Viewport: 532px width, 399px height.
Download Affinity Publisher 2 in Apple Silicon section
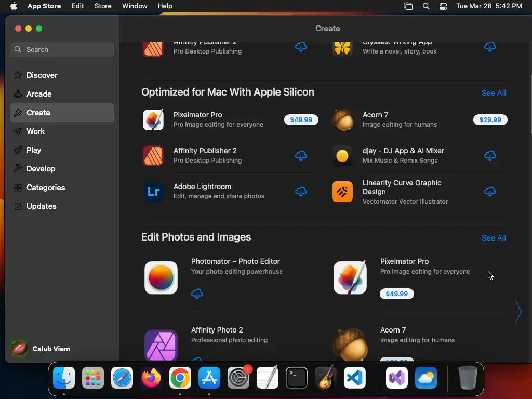tap(301, 156)
